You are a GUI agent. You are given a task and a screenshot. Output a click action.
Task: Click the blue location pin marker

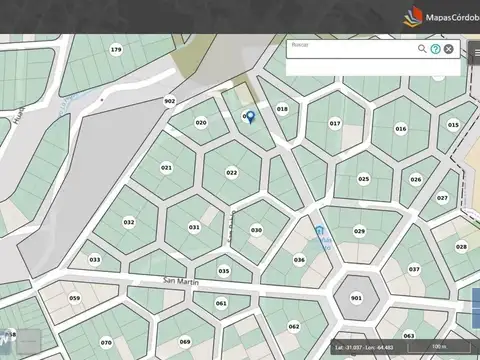coord(250,117)
